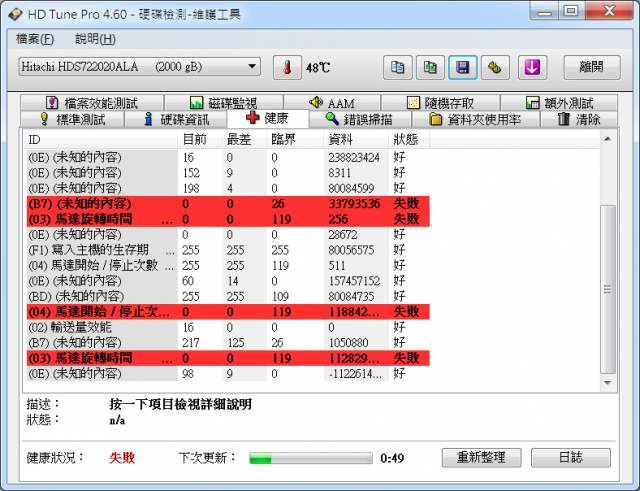
Task: Switch to 錯誤掃描 tab
Action: (360, 120)
